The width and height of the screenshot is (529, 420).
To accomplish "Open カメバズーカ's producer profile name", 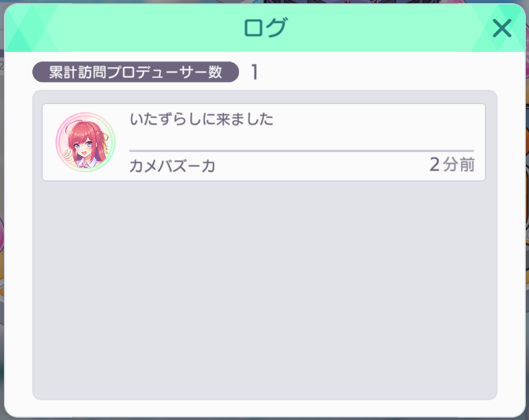I will 173,166.
